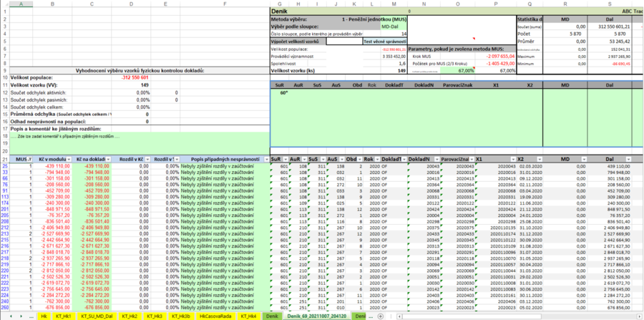Add a new sheet with the plus button

coord(380,316)
